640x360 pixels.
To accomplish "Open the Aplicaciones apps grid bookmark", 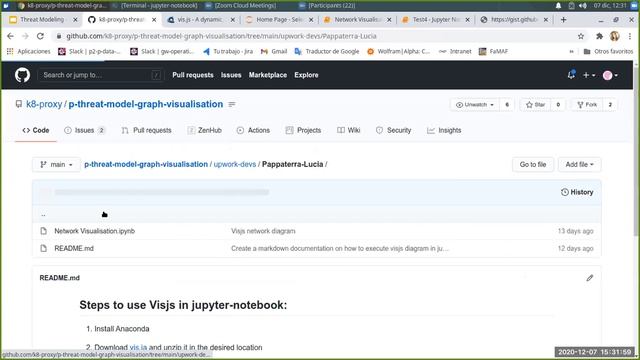I will 28,51.
